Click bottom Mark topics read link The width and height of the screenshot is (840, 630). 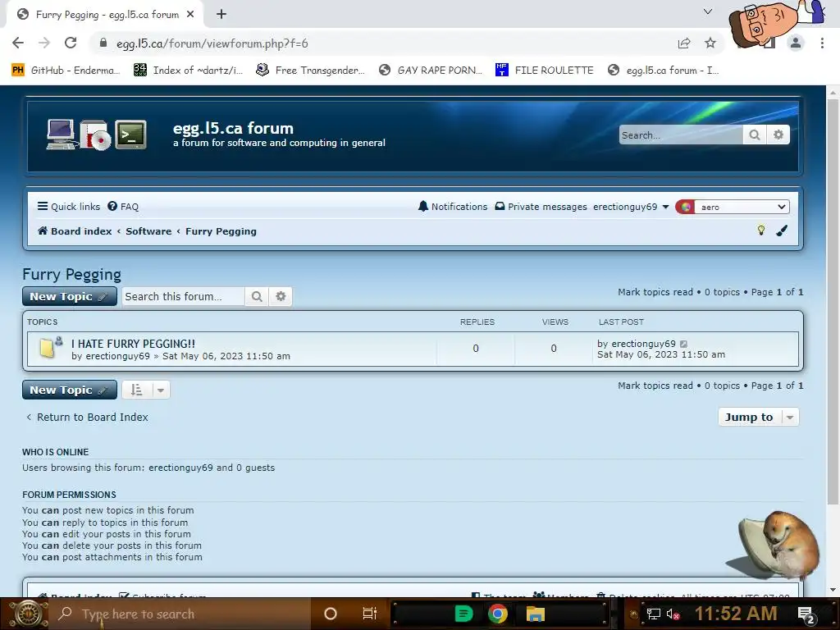(655, 386)
